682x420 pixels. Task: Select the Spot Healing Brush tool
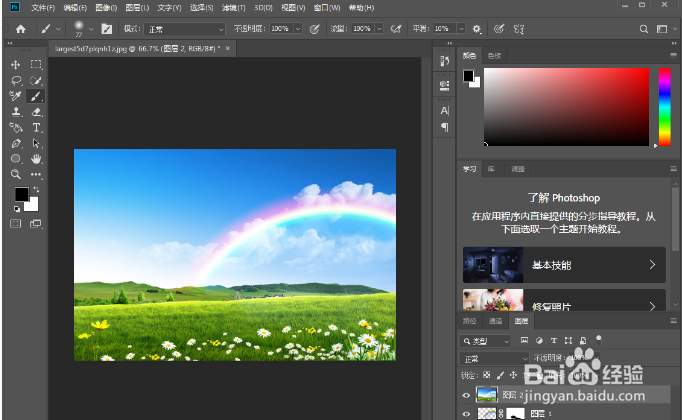16,96
